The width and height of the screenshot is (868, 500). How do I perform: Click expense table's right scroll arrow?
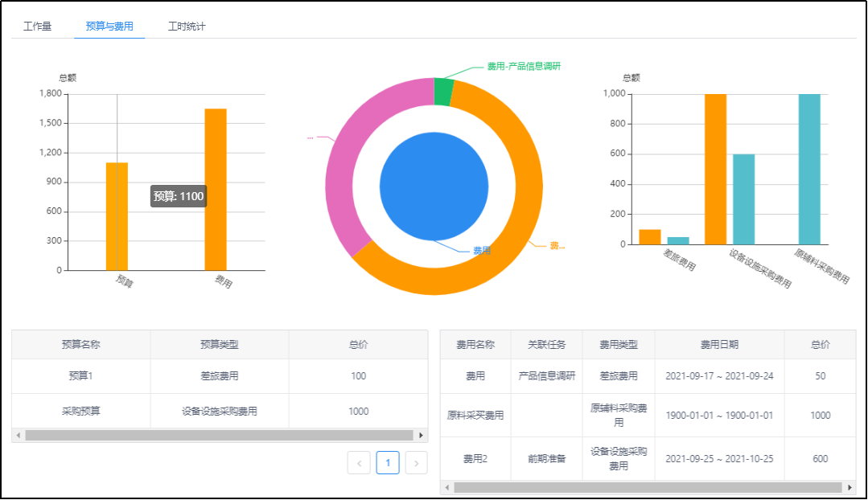coord(849,487)
